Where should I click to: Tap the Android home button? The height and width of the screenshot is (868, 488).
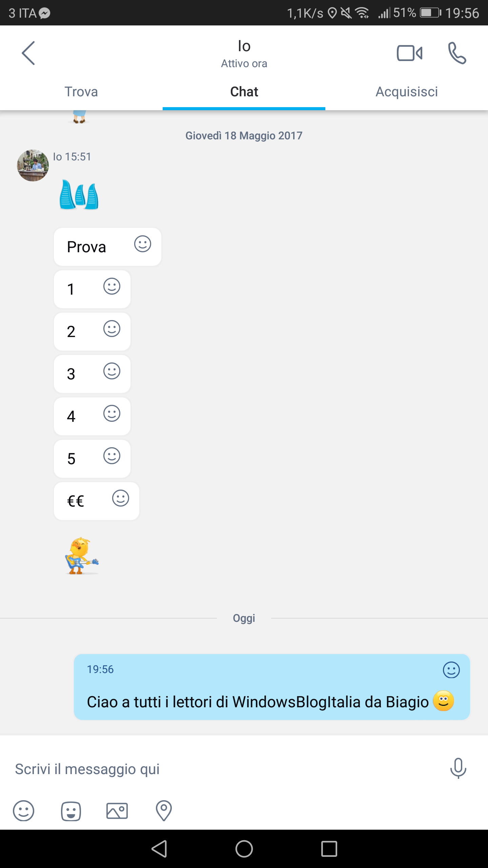click(244, 849)
